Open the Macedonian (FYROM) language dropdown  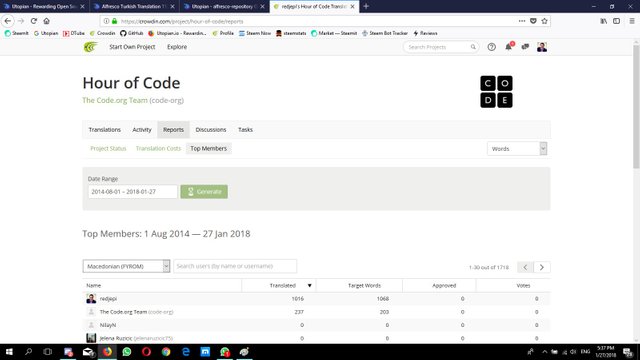click(126, 266)
